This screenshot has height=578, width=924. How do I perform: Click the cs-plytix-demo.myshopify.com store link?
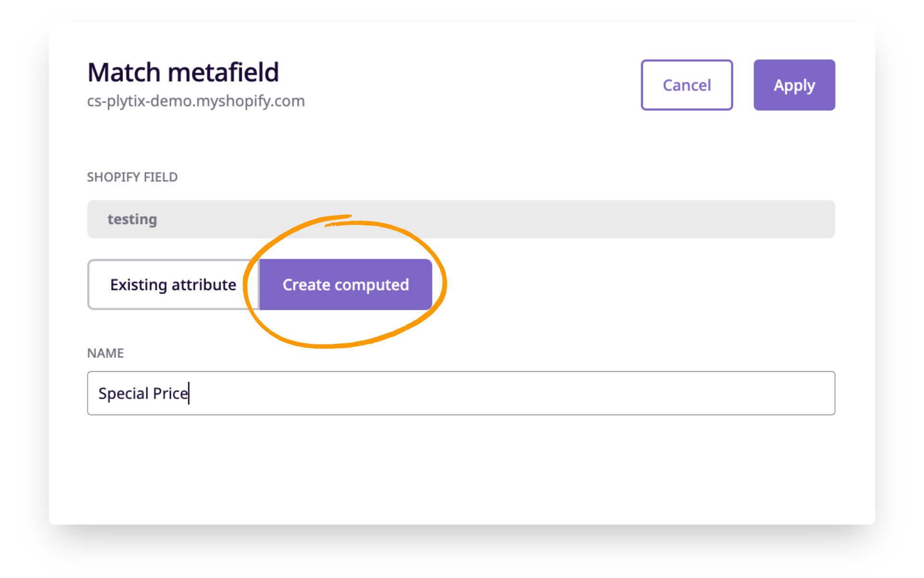pos(195,101)
